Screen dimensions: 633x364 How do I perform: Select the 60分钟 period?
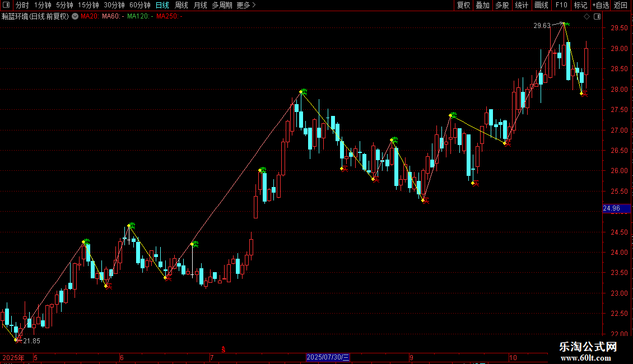click(x=139, y=5)
